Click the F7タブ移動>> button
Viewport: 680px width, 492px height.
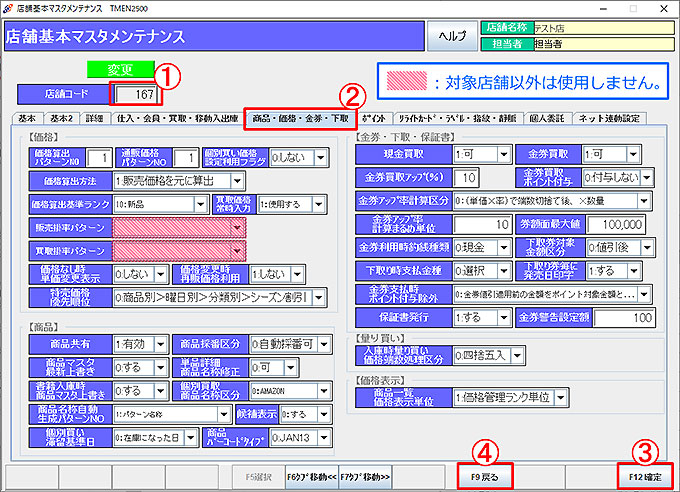pyautogui.click(x=366, y=477)
